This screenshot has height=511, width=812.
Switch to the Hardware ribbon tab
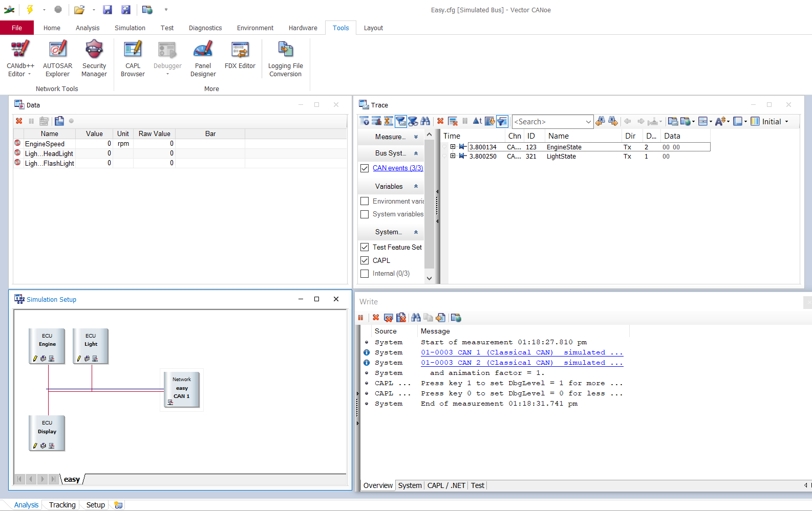pos(303,28)
